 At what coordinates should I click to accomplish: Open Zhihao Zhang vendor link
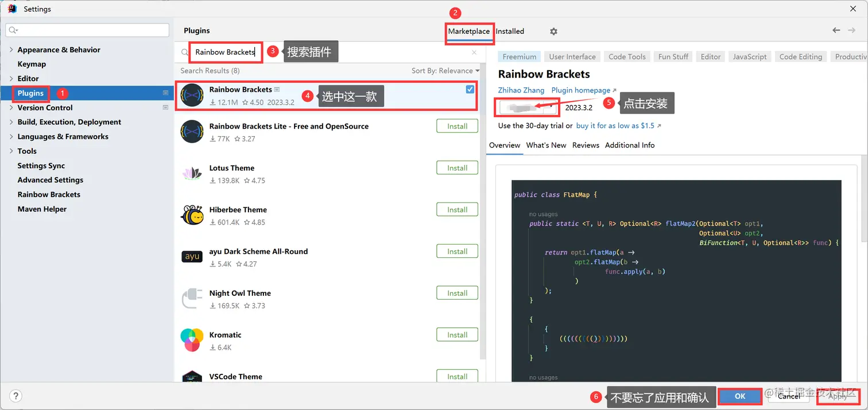[521, 90]
